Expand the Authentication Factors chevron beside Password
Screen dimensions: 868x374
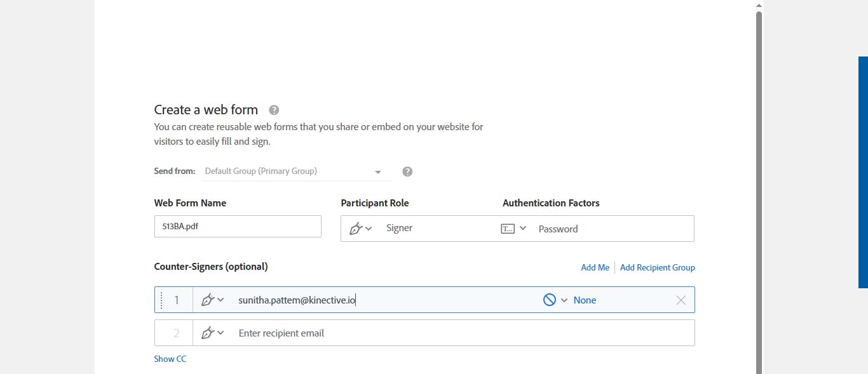523,228
